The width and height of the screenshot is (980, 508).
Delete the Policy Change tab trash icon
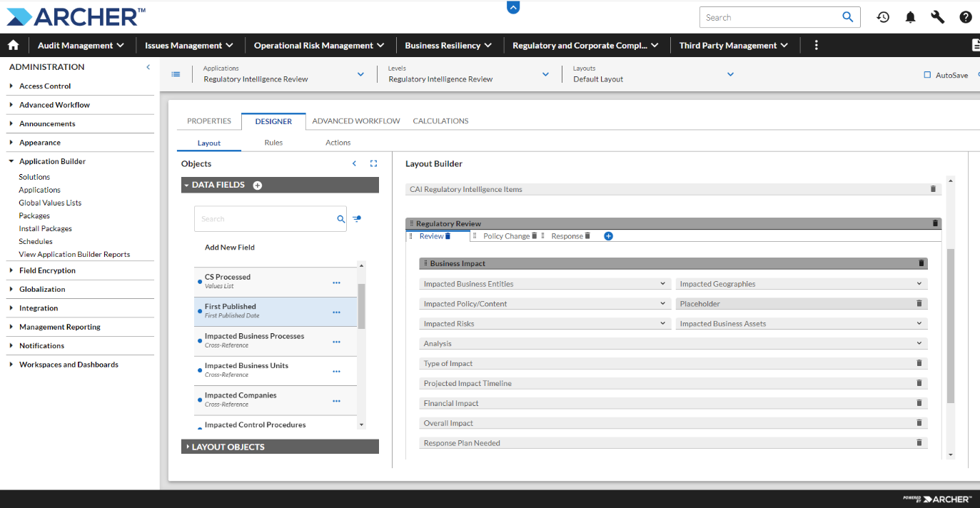(x=534, y=236)
